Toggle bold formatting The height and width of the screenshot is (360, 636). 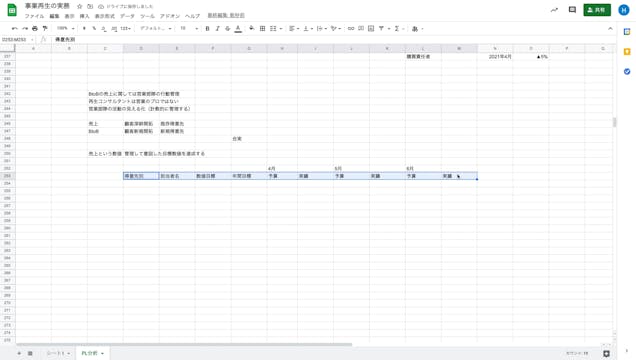point(207,28)
